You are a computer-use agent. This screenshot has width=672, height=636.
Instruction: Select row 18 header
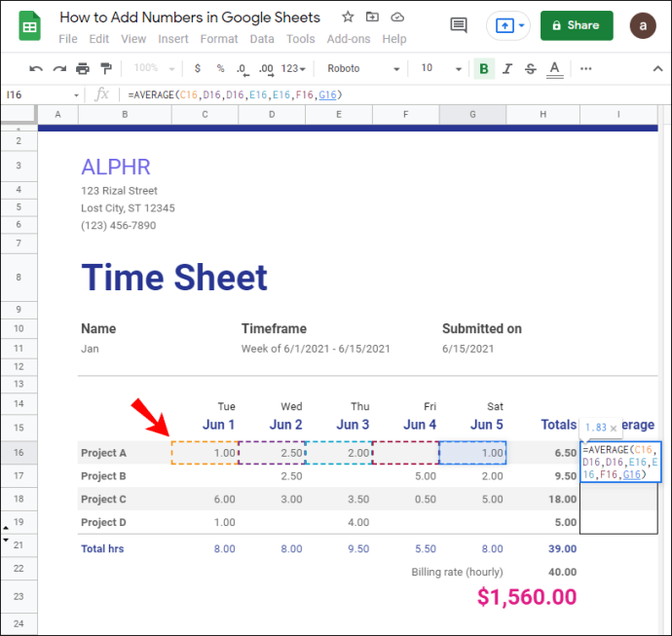click(19, 499)
